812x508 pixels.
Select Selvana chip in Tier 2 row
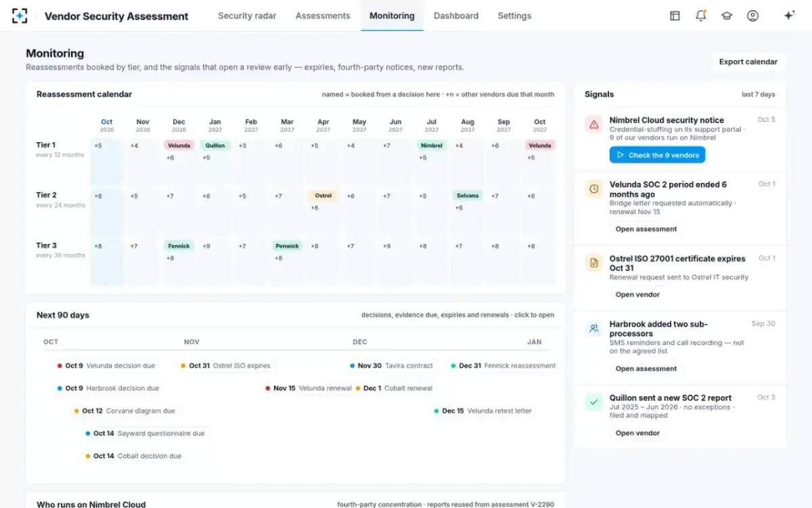coord(468,195)
